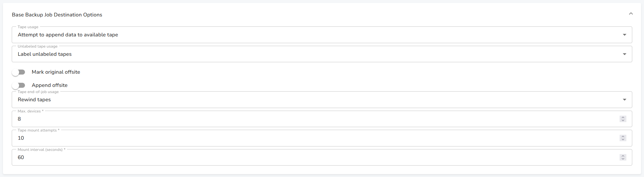Decrease the Max. devices value
Screen dimensions: 644x177
click(x=623, y=120)
